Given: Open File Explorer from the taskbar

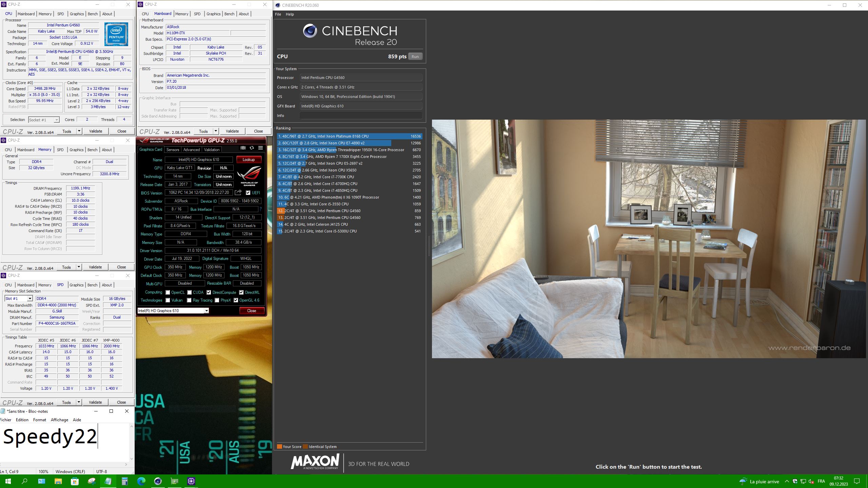Looking at the screenshot, I should (58, 481).
